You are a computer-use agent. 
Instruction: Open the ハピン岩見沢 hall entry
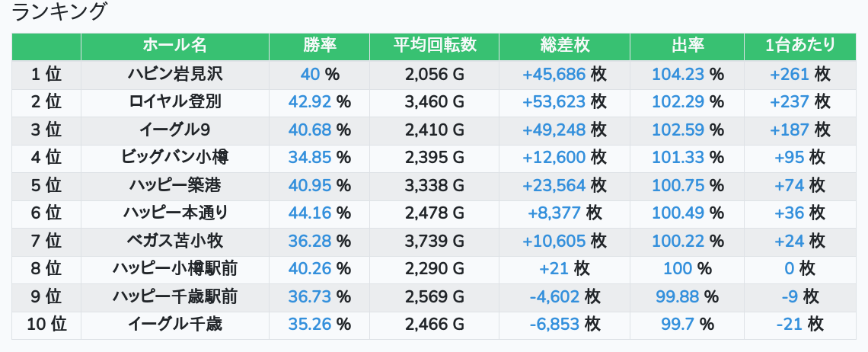click(174, 74)
